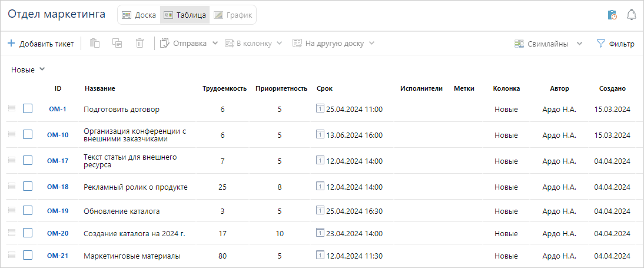Open ticket link OM-10
The width and height of the screenshot is (644, 268).
[58, 135]
